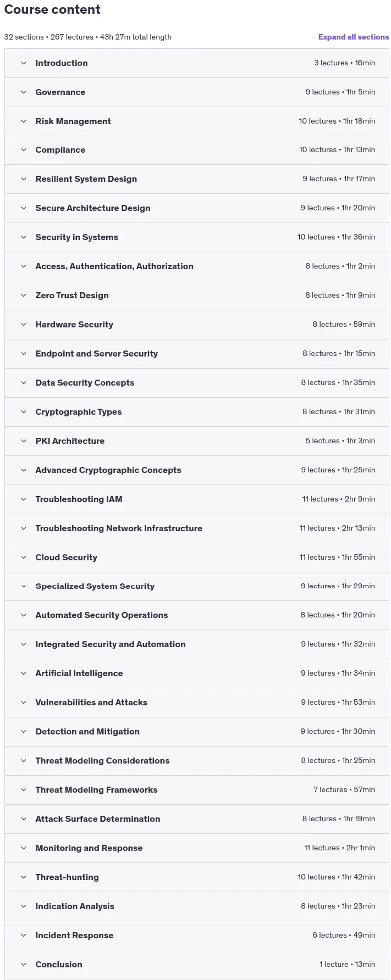Screen dimensions: 391x980
Task: Click the chevron beside Artificial Intelligence
Action: pyautogui.click(x=24, y=673)
